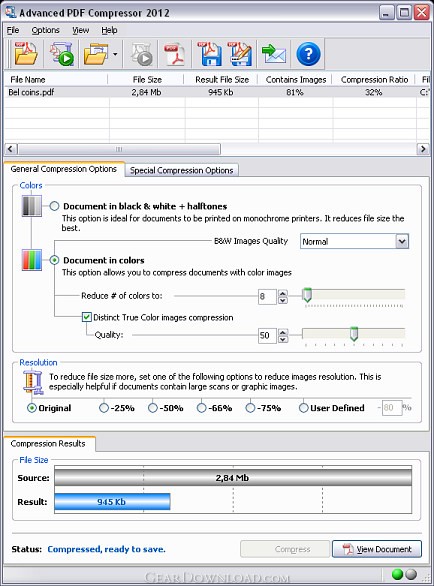Click the Quality slider handle

click(x=354, y=334)
